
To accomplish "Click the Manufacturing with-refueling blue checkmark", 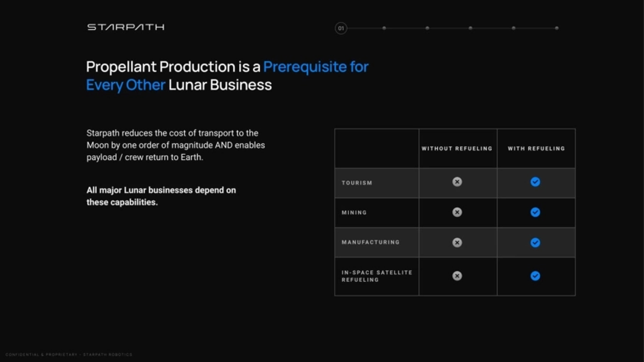I will (535, 242).
